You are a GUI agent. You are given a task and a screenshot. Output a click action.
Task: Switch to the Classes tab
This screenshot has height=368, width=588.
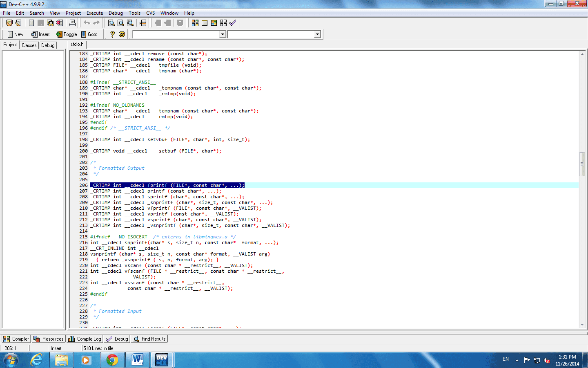click(x=29, y=45)
